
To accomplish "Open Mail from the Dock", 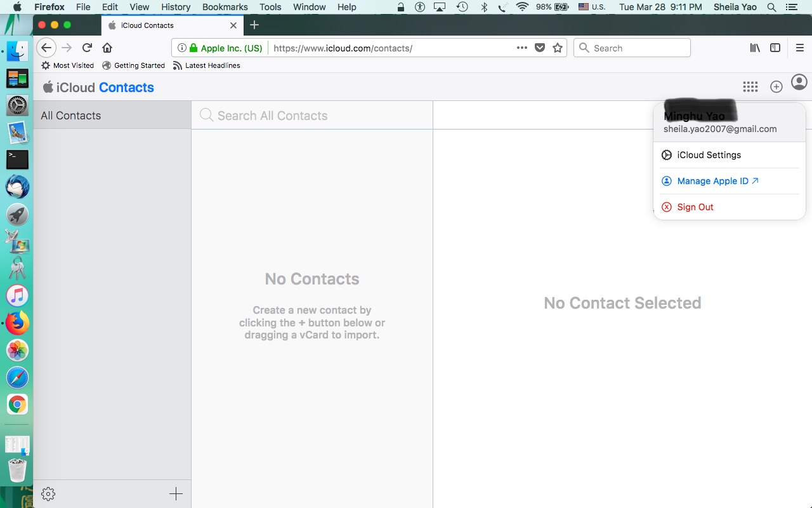I will point(18,133).
